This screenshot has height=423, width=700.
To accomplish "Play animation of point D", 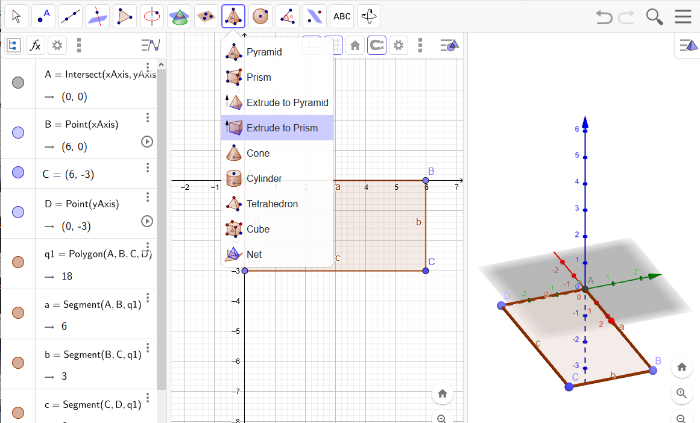I will coord(147,221).
